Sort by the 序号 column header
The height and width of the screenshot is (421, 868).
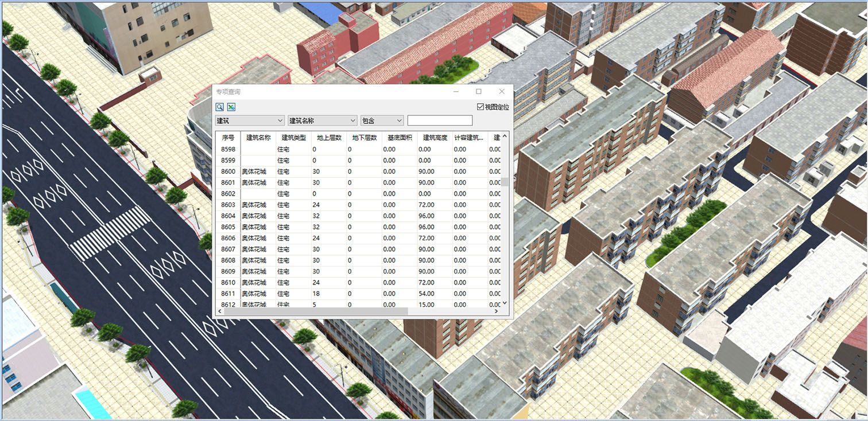pos(228,138)
